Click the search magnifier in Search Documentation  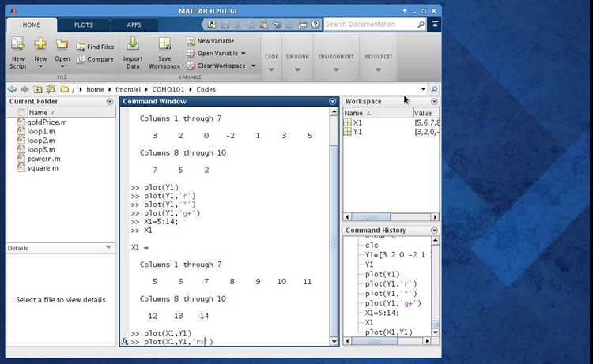421,24
